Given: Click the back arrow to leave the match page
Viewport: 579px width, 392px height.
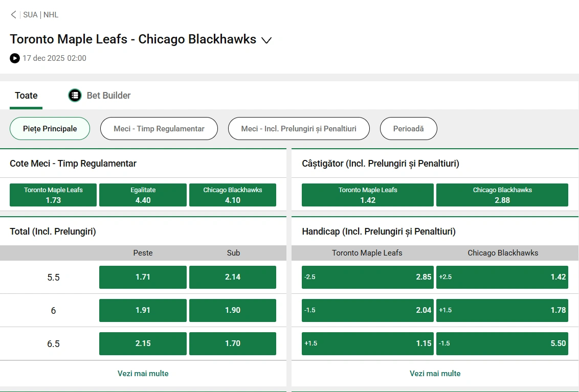Looking at the screenshot, I should 13,14.
